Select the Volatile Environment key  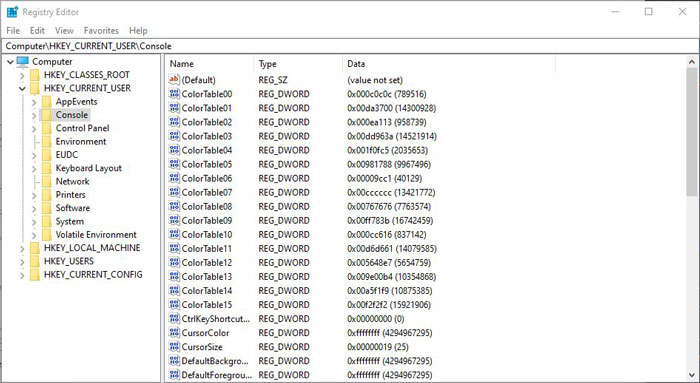[x=96, y=235]
